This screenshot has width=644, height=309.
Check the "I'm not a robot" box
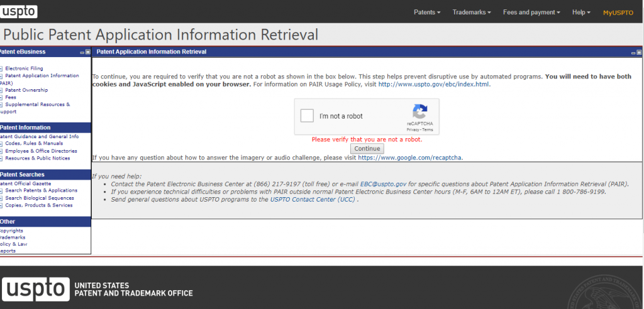[307, 116]
